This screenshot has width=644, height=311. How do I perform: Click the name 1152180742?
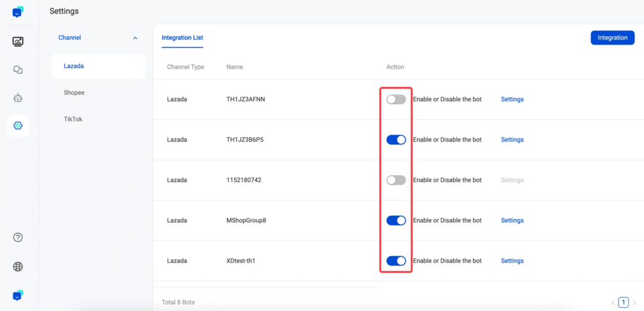point(243,180)
